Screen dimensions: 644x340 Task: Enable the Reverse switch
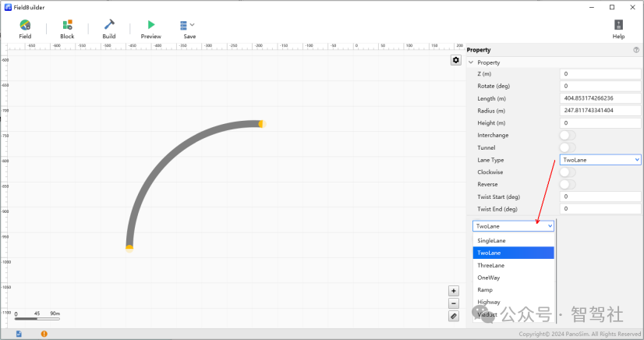click(x=568, y=184)
